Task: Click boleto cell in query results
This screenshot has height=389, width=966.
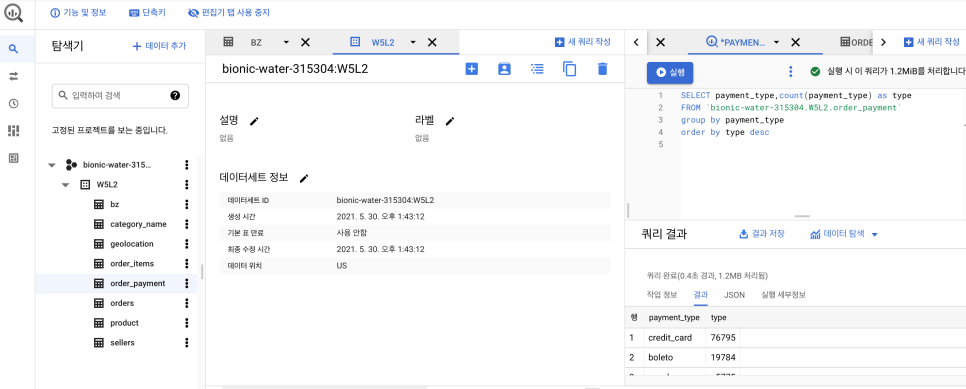Action: (660, 358)
